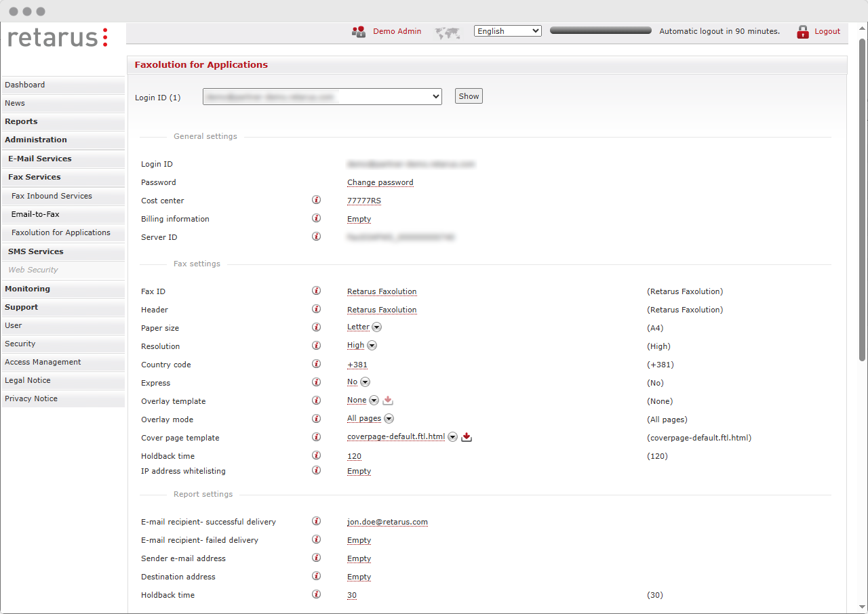This screenshot has height=614, width=868.
Task: Show info for IP address whitelisting
Action: [x=316, y=470]
